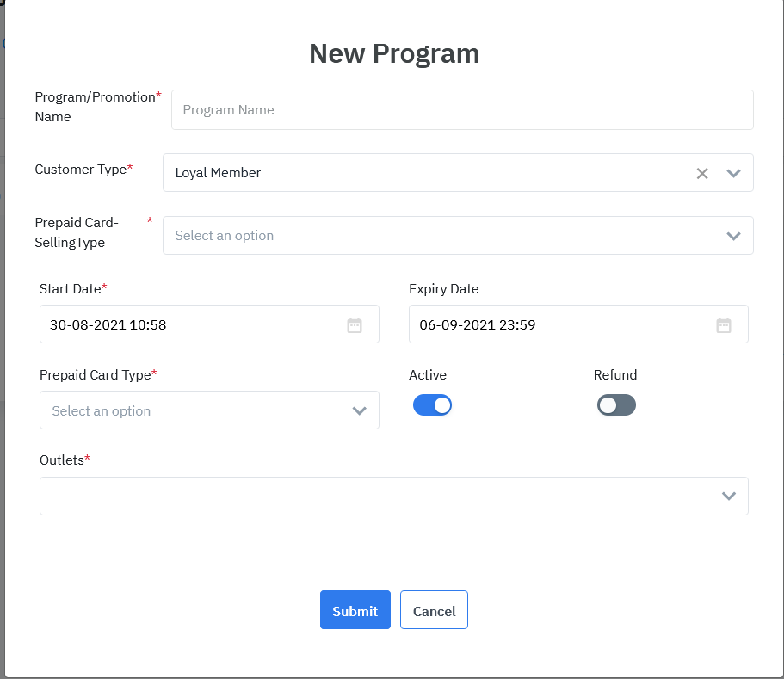Click the Loyal Member selected value
The image size is (784, 679).
pyautogui.click(x=218, y=173)
